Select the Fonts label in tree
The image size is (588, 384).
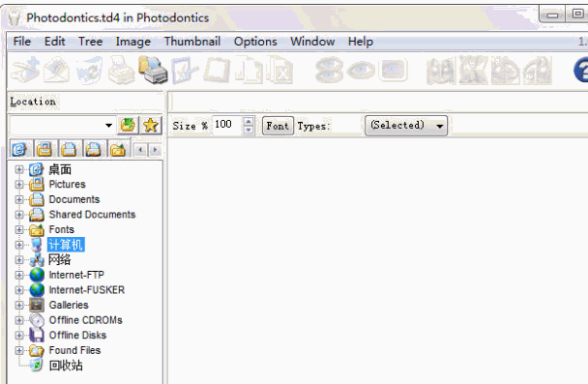point(62,229)
